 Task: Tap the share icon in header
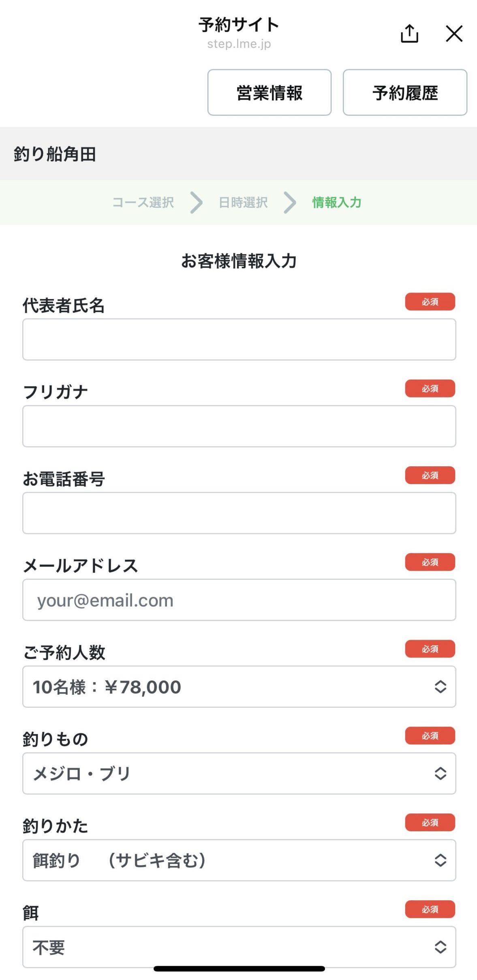pos(409,33)
